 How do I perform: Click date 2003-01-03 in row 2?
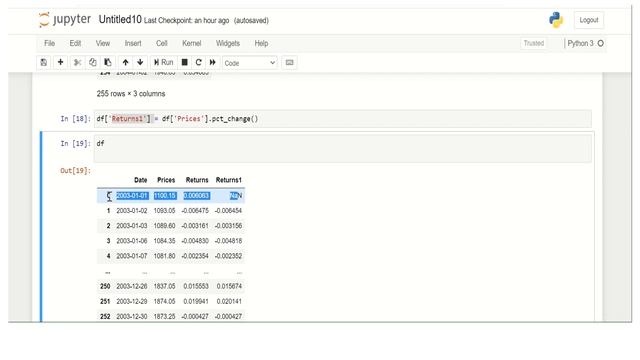pyautogui.click(x=131, y=226)
